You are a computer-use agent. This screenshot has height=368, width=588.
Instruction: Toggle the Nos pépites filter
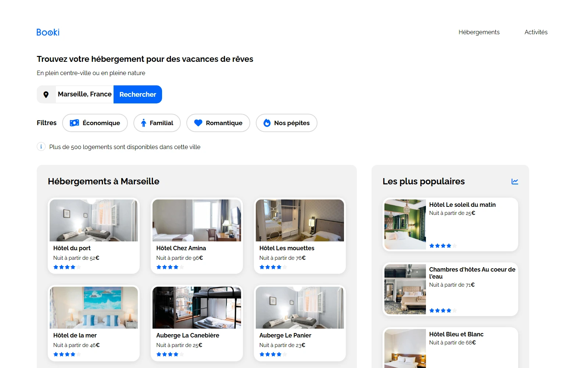pyautogui.click(x=287, y=123)
